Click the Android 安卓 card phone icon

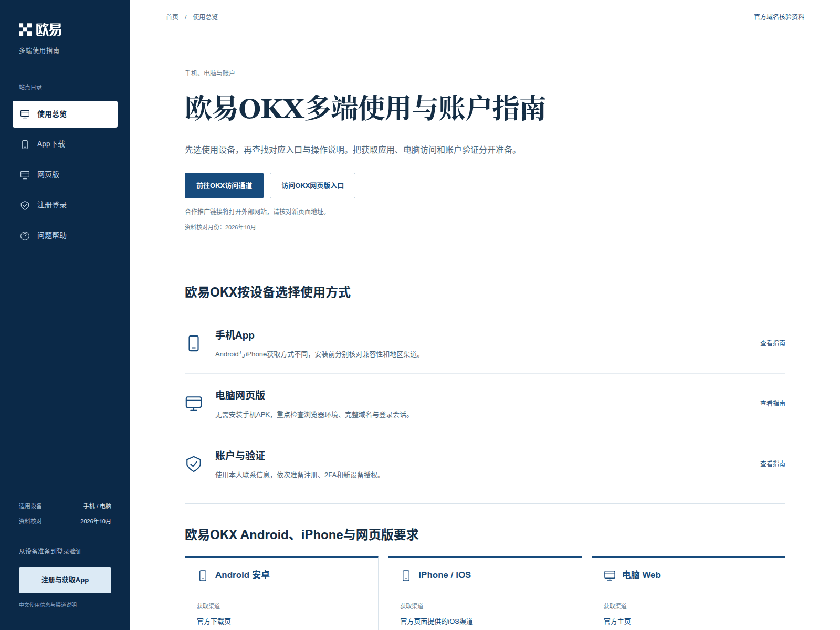point(203,575)
